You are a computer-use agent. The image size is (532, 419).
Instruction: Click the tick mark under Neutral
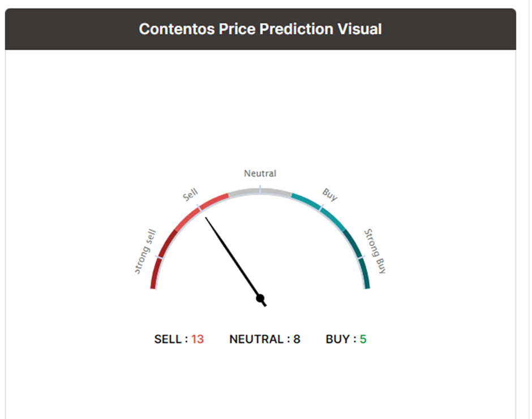pos(260,189)
